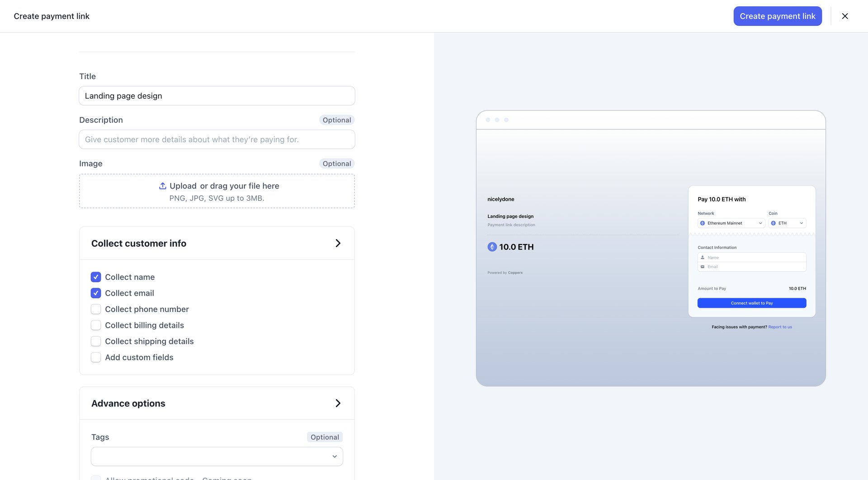
Task: Click the ETH coin icon in the Coin selector
Action: point(774,223)
